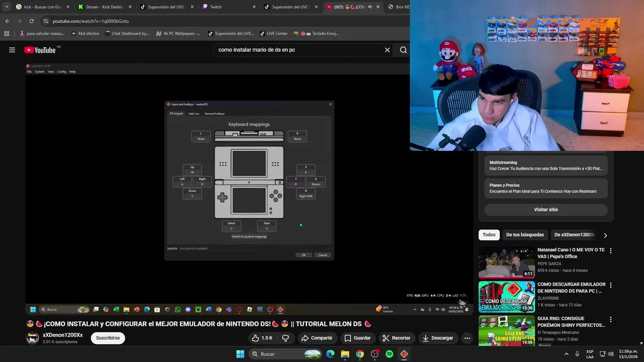Click the Recortar clip button
The height and width of the screenshot is (362, 644).
coord(396,338)
